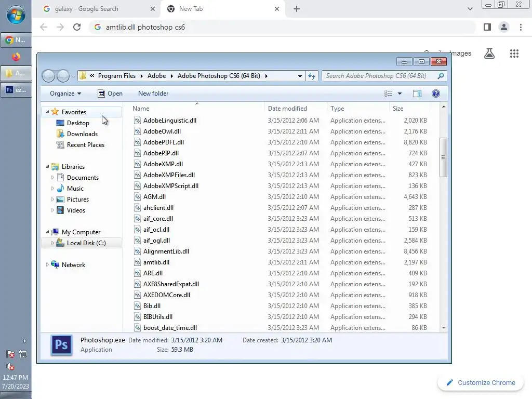532x399 pixels.
Task: Click Chrome's reload page icon
Action: point(77,27)
